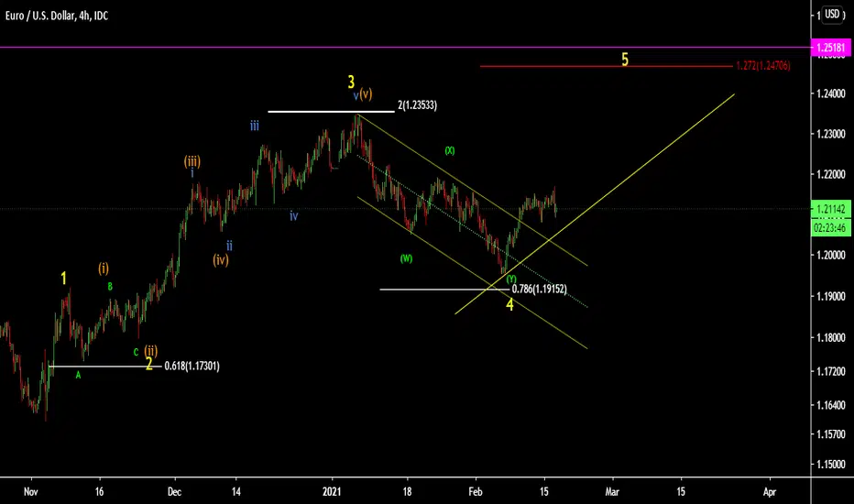Click yellow wave label 3
This screenshot has width=854, height=504.
coord(351,82)
